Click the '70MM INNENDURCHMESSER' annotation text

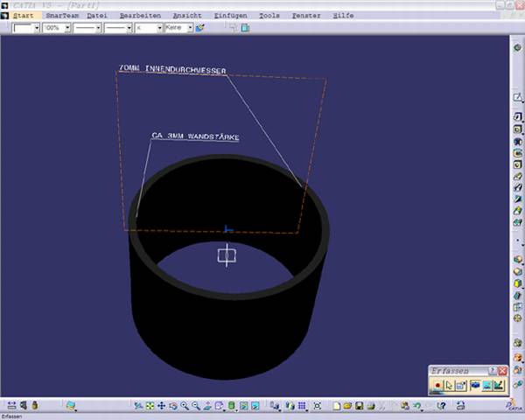coord(172,68)
